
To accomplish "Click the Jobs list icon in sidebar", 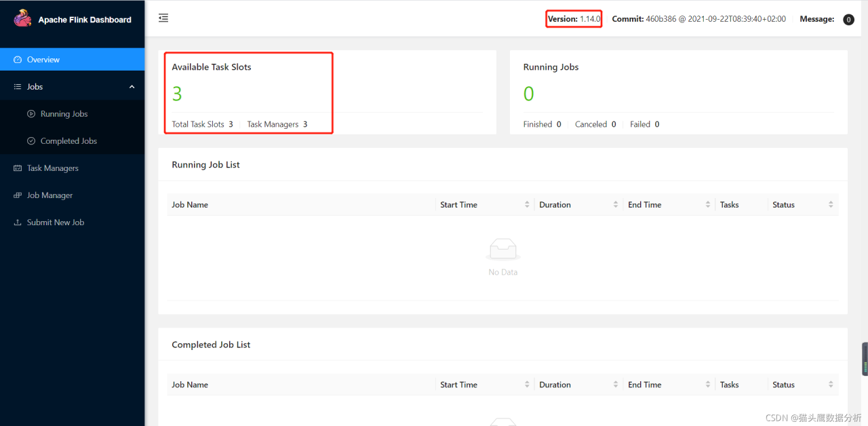I will pyautogui.click(x=18, y=87).
